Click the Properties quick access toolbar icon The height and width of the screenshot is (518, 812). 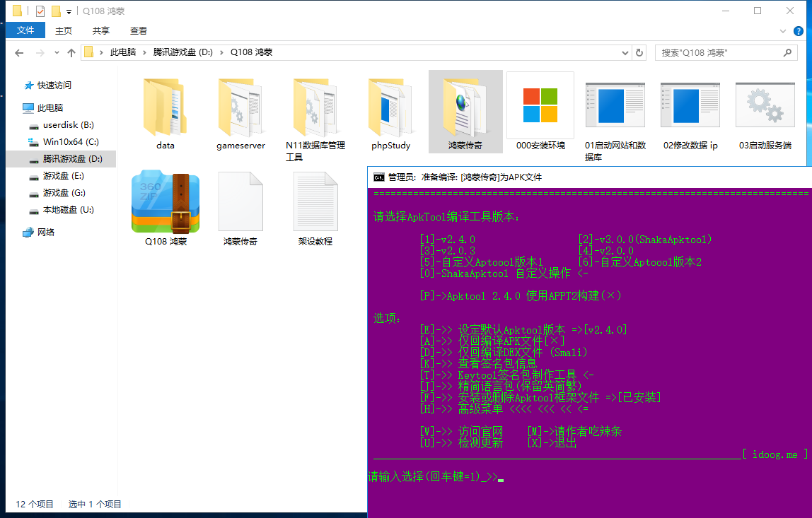[40, 11]
